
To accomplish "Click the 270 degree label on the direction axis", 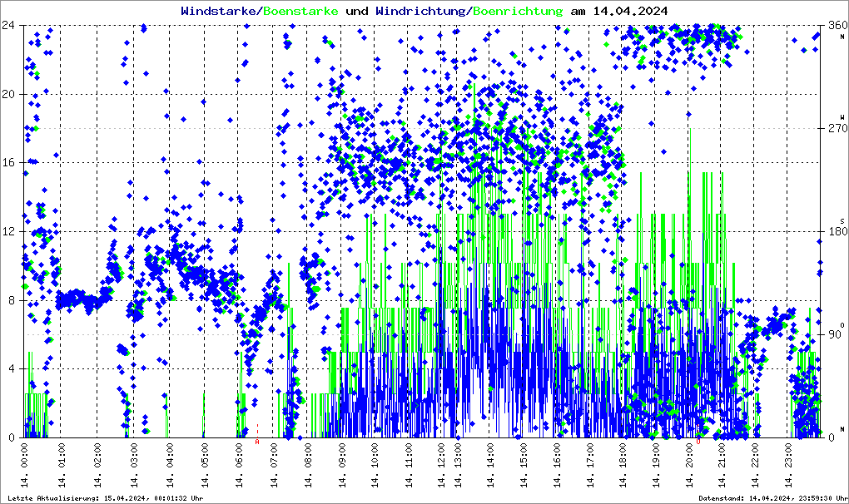I will click(837, 128).
